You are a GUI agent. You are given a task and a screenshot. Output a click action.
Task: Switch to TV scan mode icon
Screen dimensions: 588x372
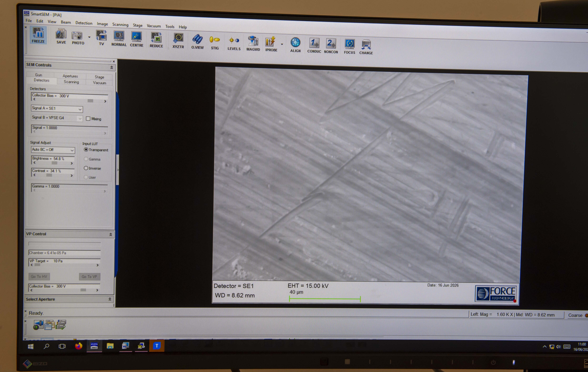(101, 38)
